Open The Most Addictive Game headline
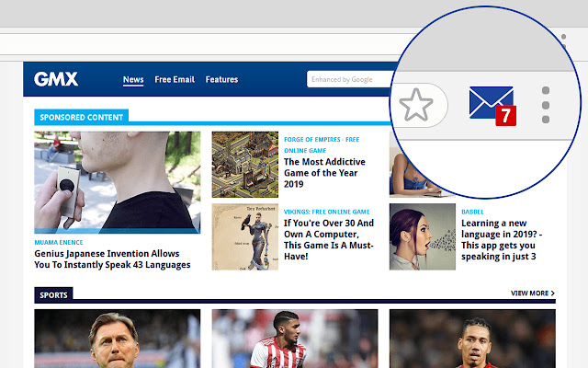This screenshot has height=368, width=588. tap(324, 173)
